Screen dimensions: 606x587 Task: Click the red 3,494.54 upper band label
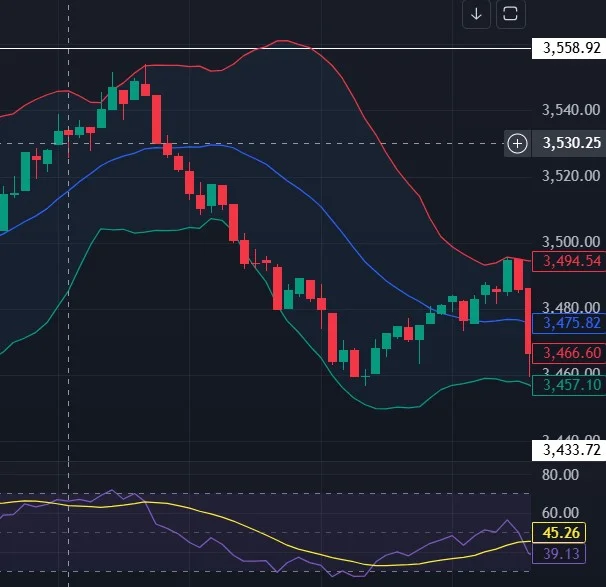pyautogui.click(x=569, y=261)
